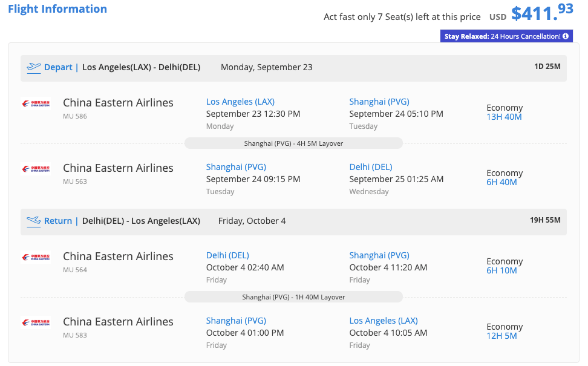Open Delhi (DEL) departure link for MU 564
This screenshot has height=366, width=588.
click(227, 255)
